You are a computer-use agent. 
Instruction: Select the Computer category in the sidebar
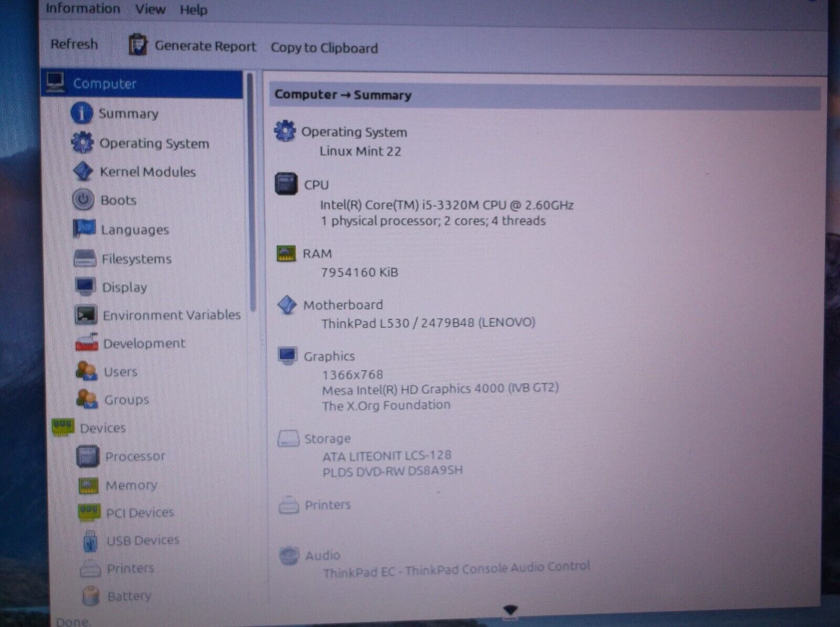142,83
